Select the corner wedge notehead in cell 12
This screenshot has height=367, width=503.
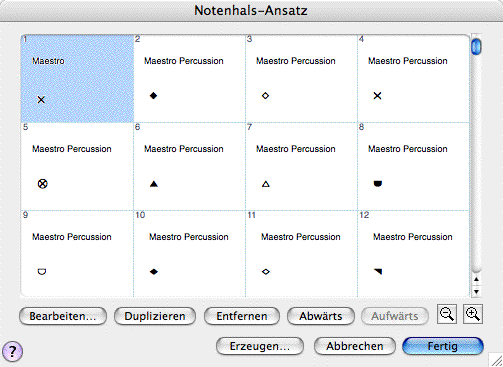(378, 271)
